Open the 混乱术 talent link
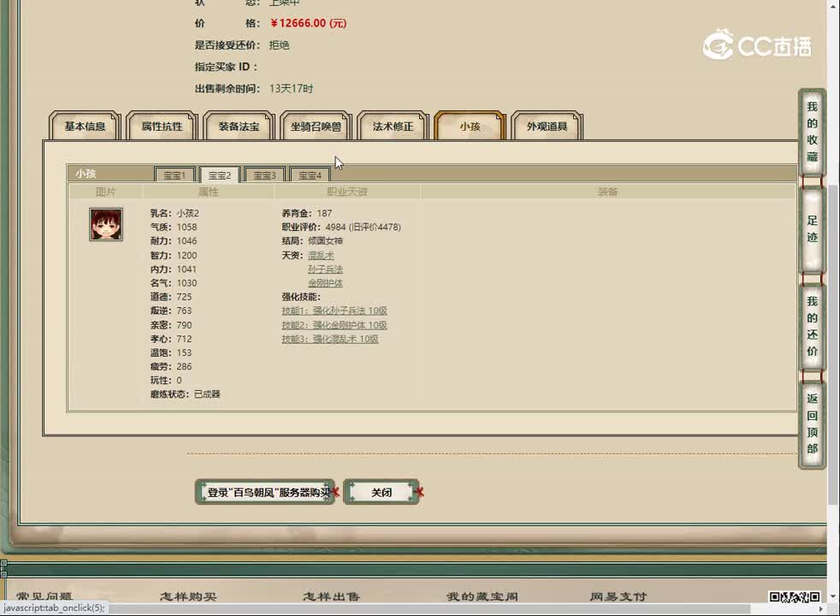The height and width of the screenshot is (616, 840). pyautogui.click(x=321, y=256)
